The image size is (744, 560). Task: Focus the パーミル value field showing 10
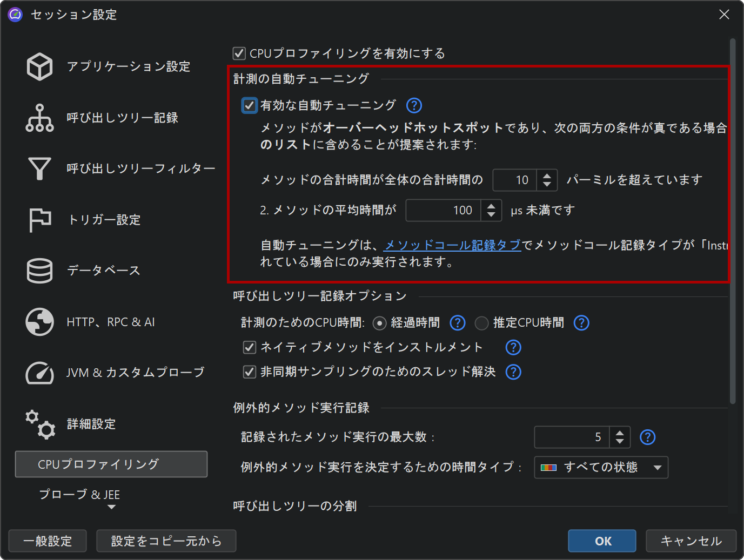coord(514,180)
